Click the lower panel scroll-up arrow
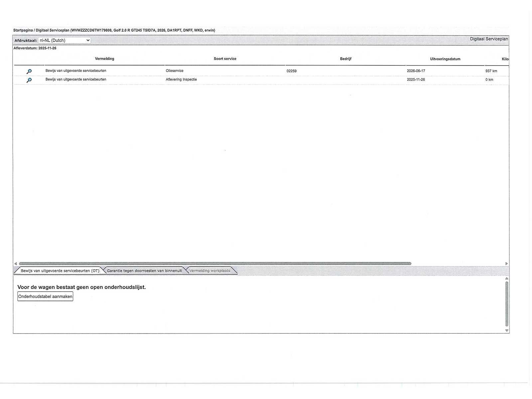Screen dimensions: 532x399 pos(507,278)
